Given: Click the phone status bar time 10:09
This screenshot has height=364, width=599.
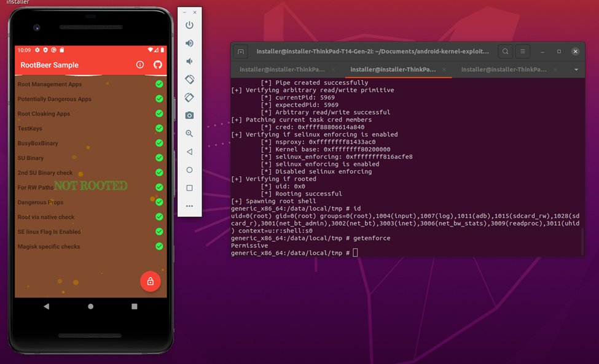Looking at the screenshot, I should click(24, 50).
